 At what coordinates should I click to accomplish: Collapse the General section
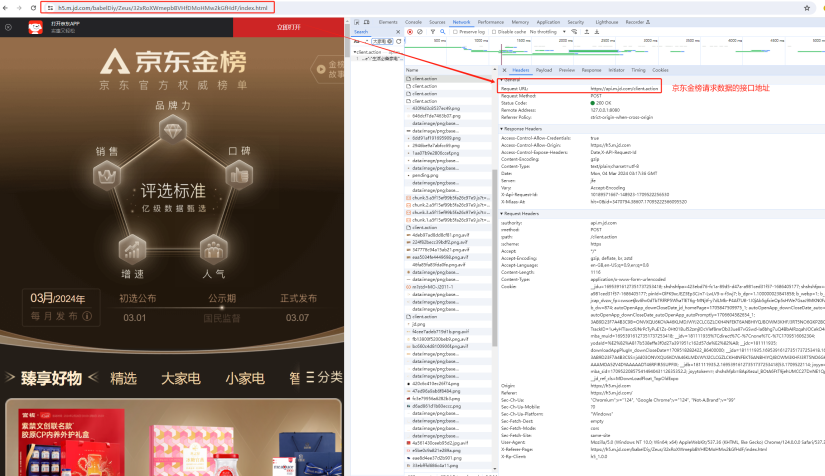pyautogui.click(x=501, y=80)
